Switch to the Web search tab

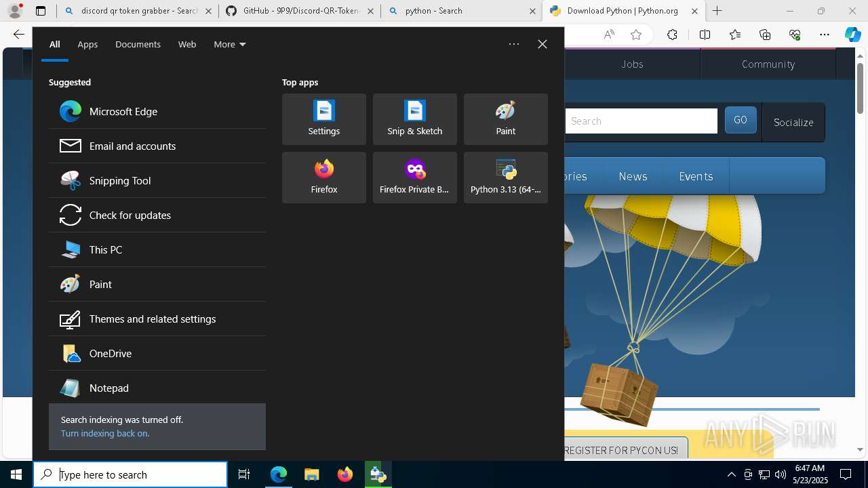pyautogui.click(x=187, y=44)
